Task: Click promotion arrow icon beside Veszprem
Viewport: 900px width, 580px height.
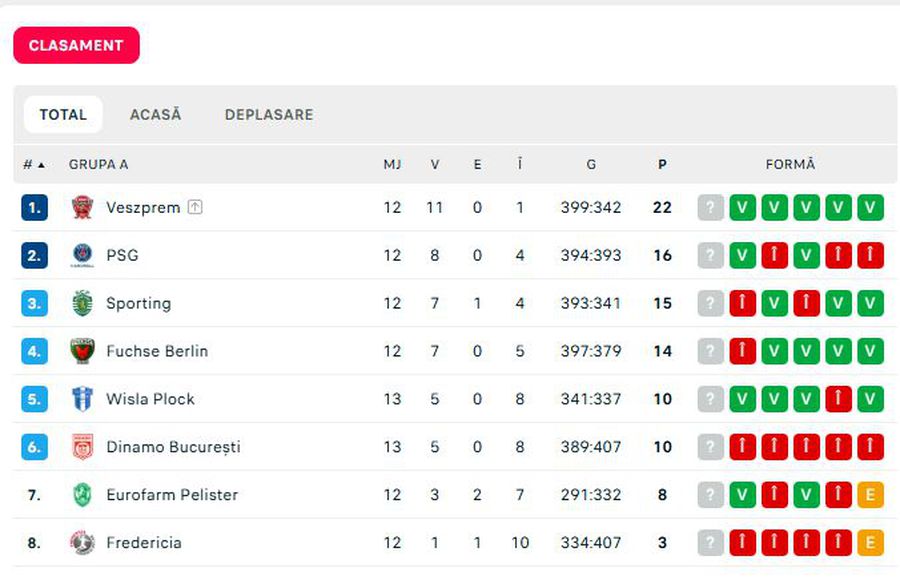Action: pos(195,208)
